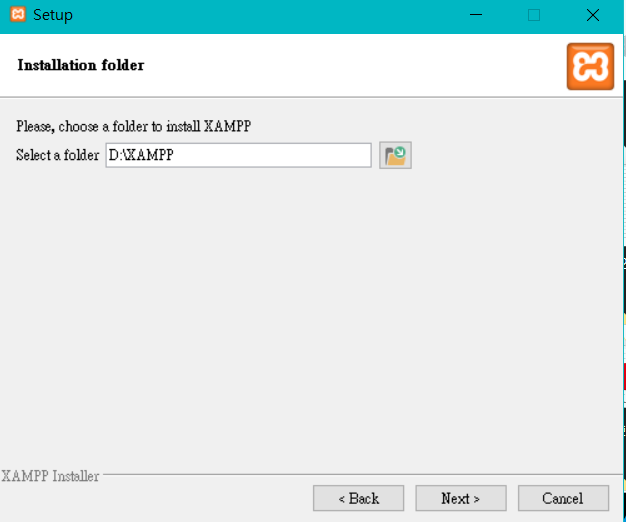The height and width of the screenshot is (522, 626).
Task: Click the XAMPP logo in header
Action: [x=590, y=67]
